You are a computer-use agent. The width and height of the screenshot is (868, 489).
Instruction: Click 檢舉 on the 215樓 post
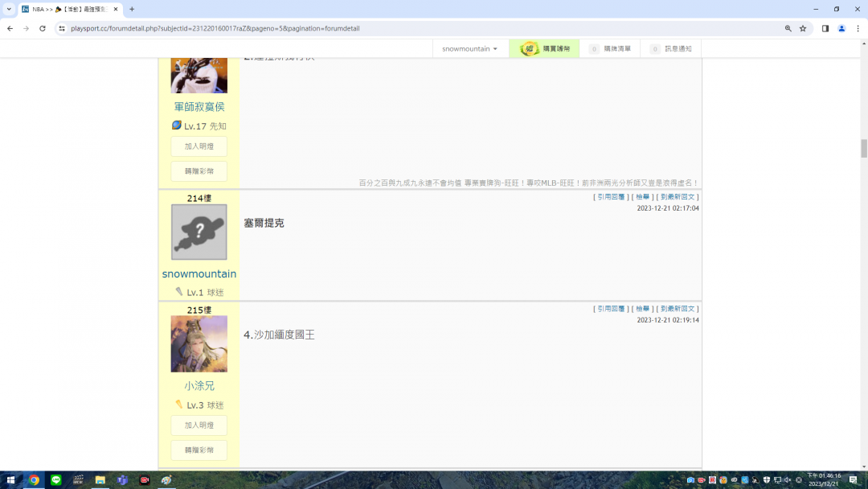[643, 309]
